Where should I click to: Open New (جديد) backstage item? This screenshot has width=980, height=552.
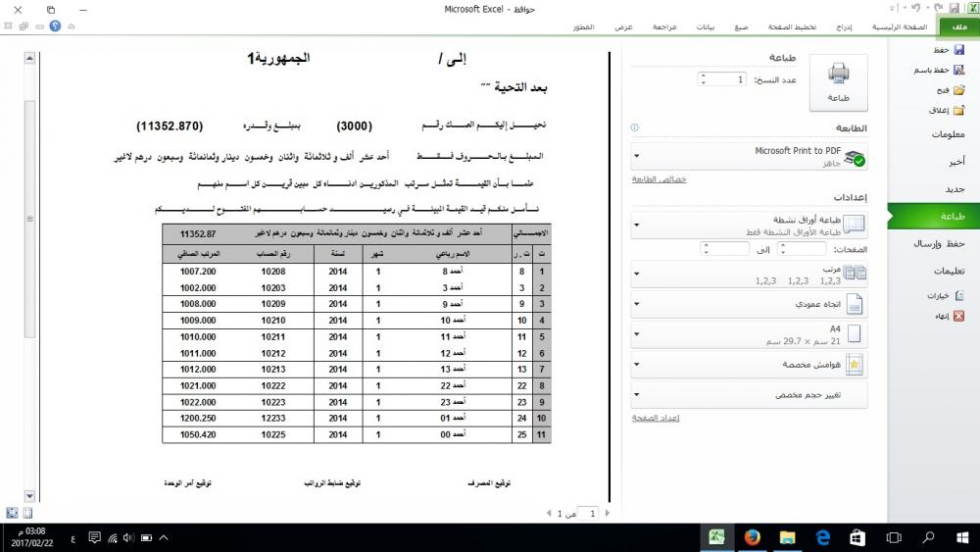click(934, 189)
